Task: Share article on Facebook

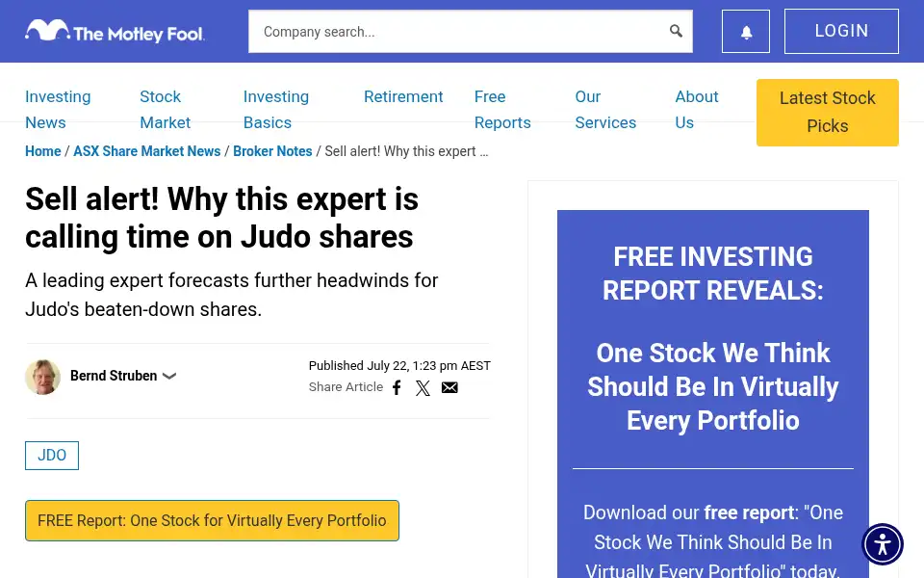Action: [398, 387]
